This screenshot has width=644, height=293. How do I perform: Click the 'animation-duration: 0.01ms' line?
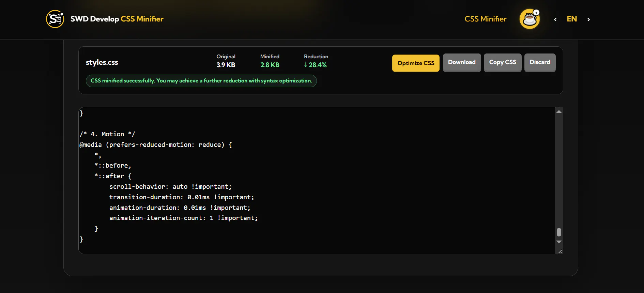coord(180,207)
